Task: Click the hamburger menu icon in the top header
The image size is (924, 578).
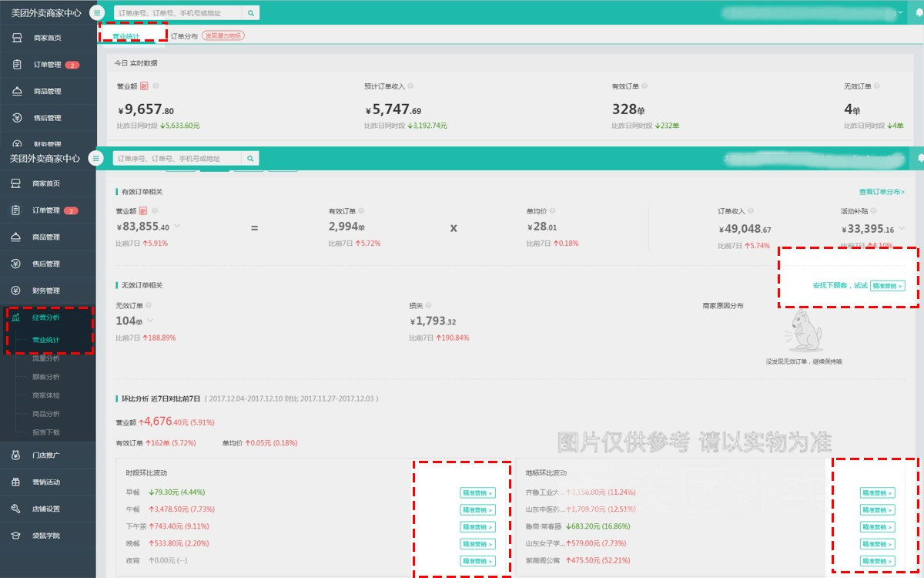Action: (96, 12)
